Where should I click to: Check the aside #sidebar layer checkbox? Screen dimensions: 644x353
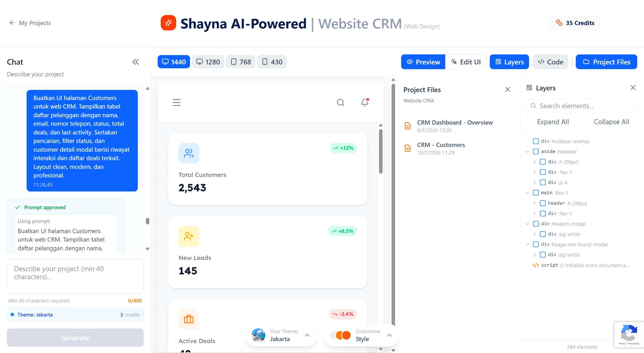click(x=536, y=151)
